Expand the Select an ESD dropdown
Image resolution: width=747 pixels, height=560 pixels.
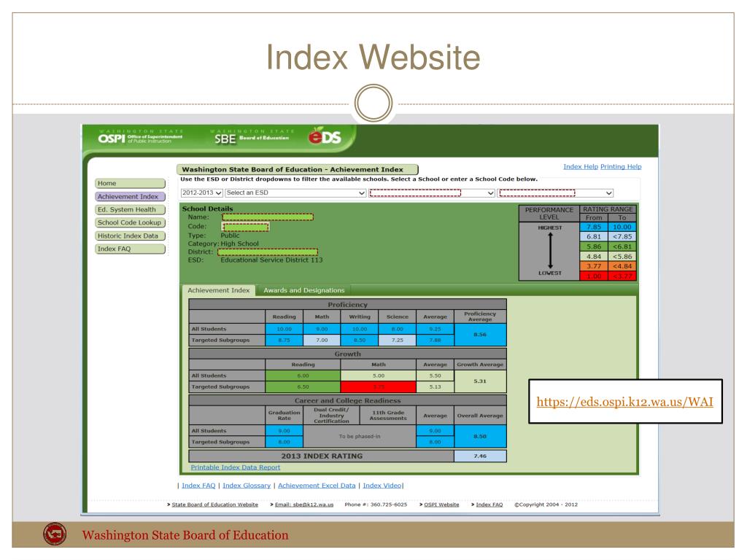(x=295, y=192)
